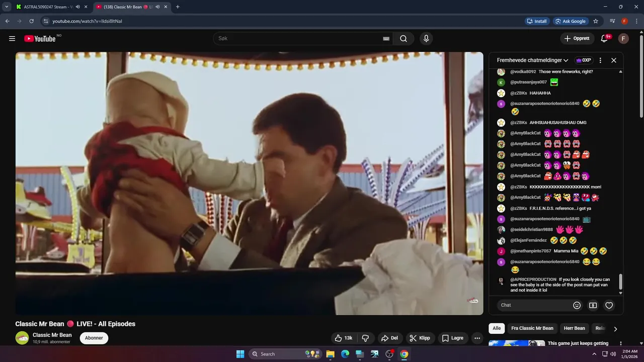Open the Classic Mr Bean channel name
The height and width of the screenshot is (362, 644).
52,335
